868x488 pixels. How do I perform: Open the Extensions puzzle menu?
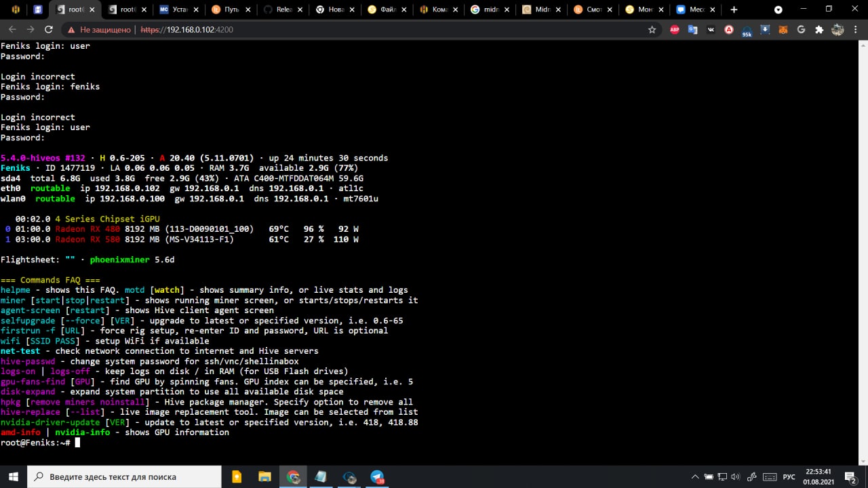tap(819, 30)
